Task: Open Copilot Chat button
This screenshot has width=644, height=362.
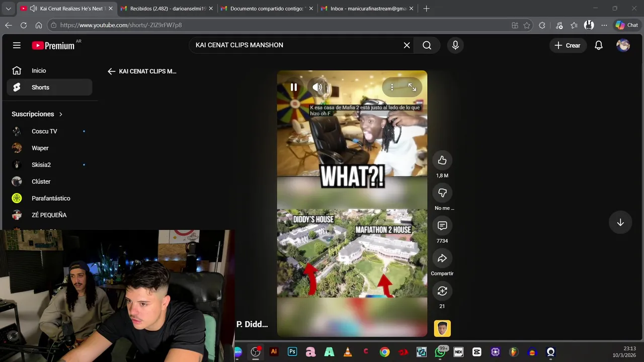Action: tap(627, 25)
